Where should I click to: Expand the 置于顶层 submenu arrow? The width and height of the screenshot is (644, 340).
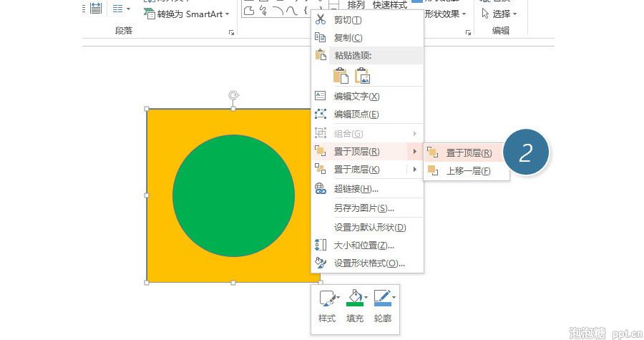point(415,152)
